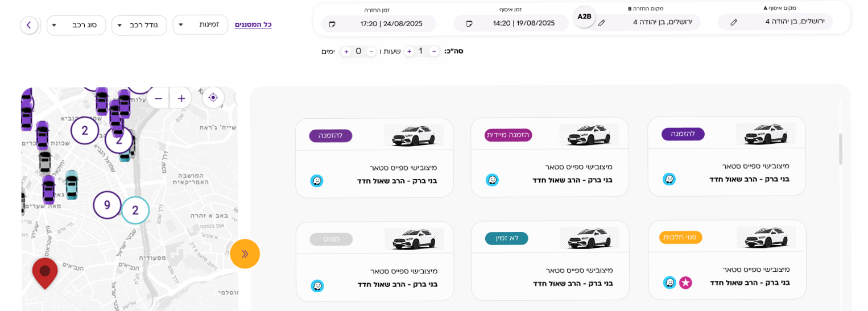868x311 pixels.
Task: Click address text under מקום איסוף A
Action: 795,22
